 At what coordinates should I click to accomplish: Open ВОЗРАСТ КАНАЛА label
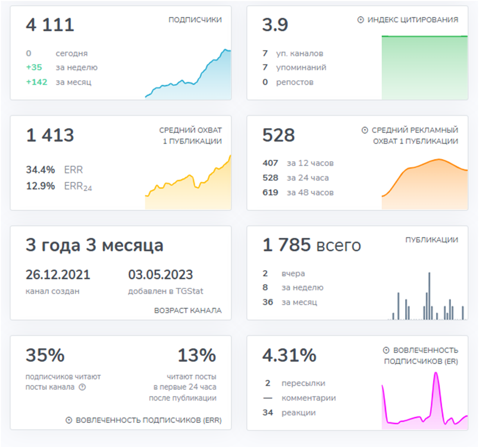coord(188,311)
